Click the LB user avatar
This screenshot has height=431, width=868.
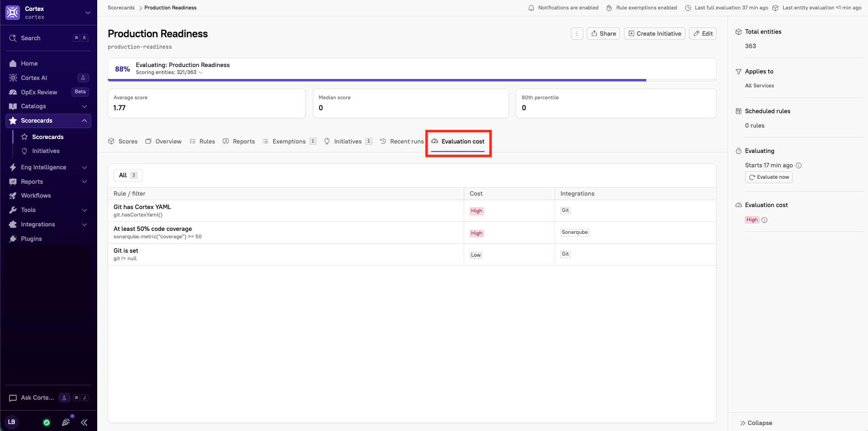point(11,422)
